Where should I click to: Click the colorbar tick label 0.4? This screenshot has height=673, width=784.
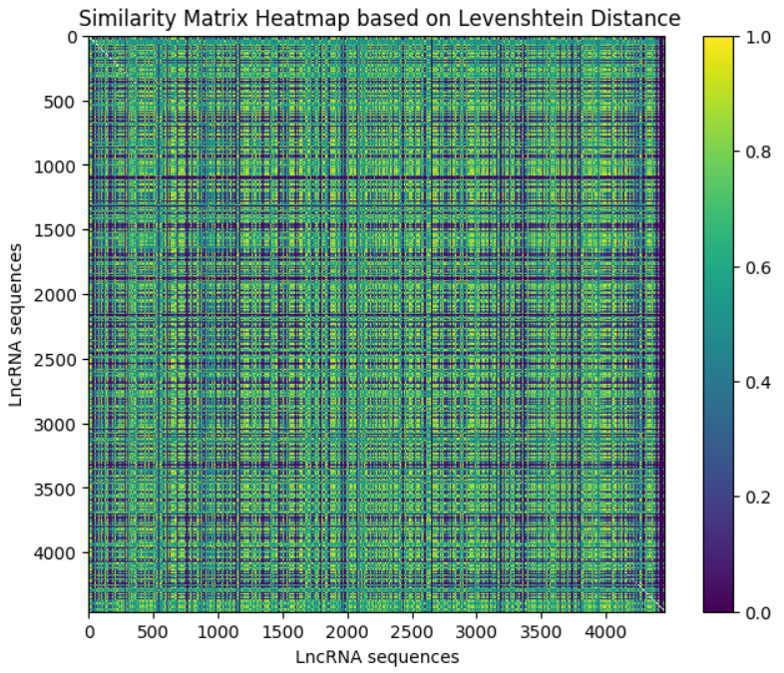click(758, 382)
